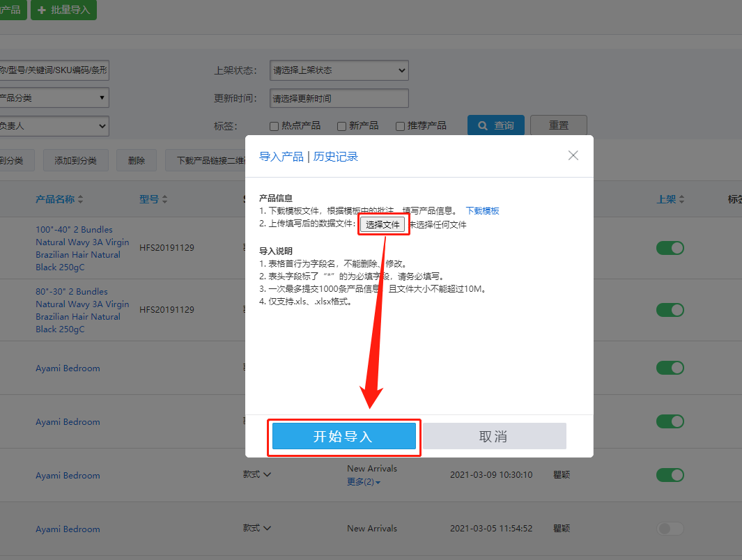The image size is (742, 560).
Task: Enable the 新产品 checkbox
Action: (x=342, y=125)
